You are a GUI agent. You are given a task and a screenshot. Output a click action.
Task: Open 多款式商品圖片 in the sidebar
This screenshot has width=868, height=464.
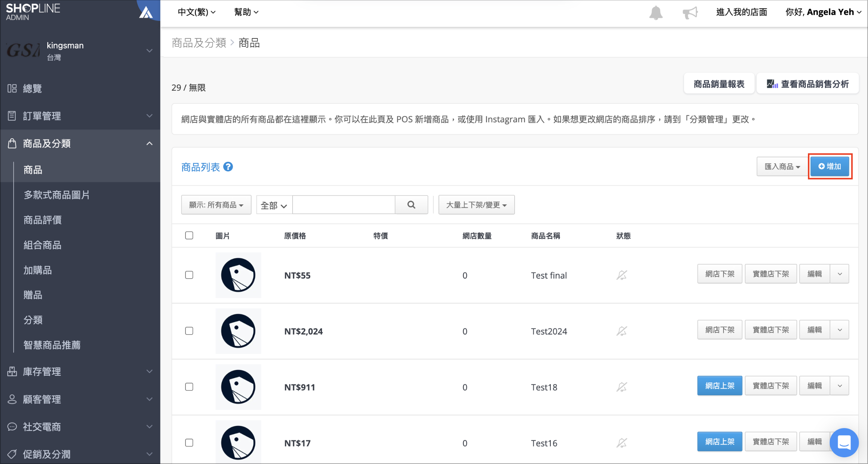56,195
